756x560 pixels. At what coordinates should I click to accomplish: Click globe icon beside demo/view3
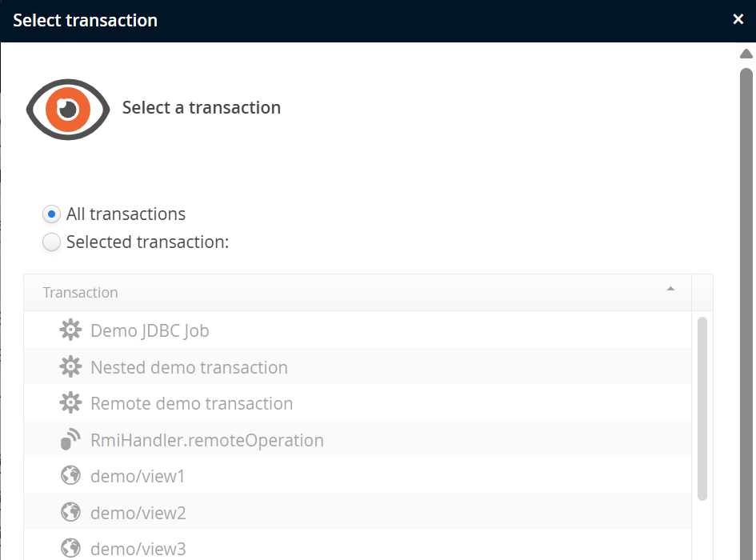tap(70, 548)
